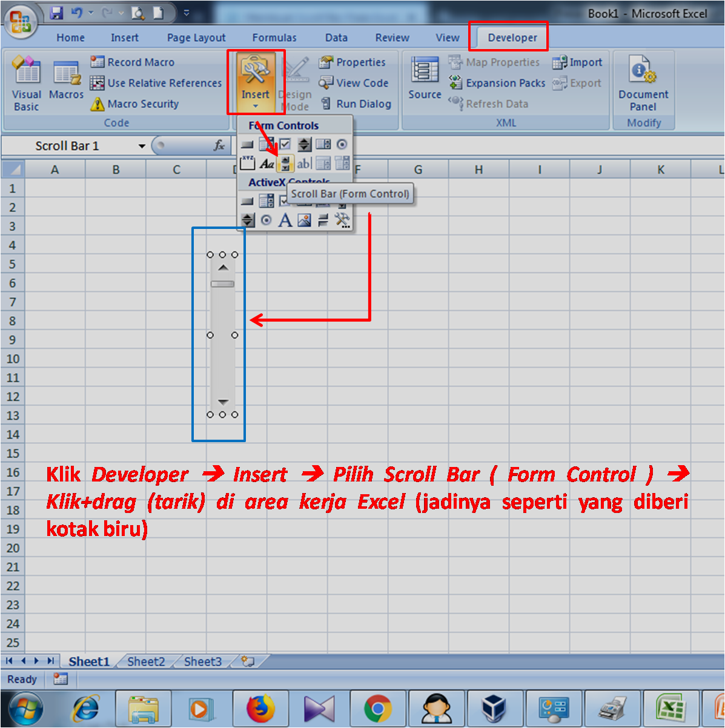Insert Button form control
The height and width of the screenshot is (728, 725).
pos(247,144)
